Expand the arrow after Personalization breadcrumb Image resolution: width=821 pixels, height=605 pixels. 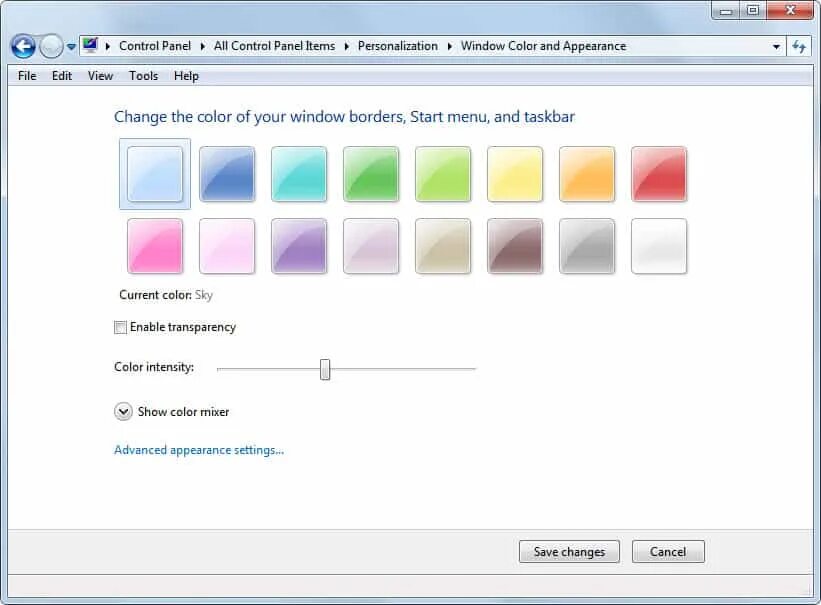pos(450,46)
